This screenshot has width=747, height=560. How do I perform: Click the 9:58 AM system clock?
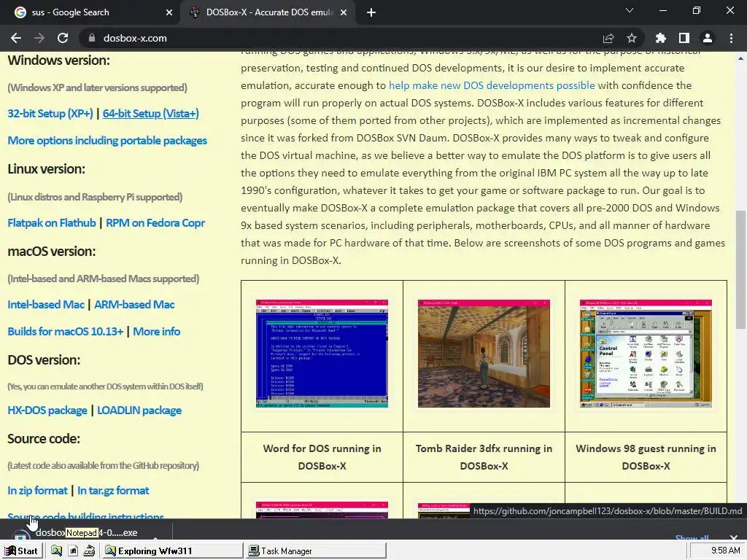(x=725, y=551)
